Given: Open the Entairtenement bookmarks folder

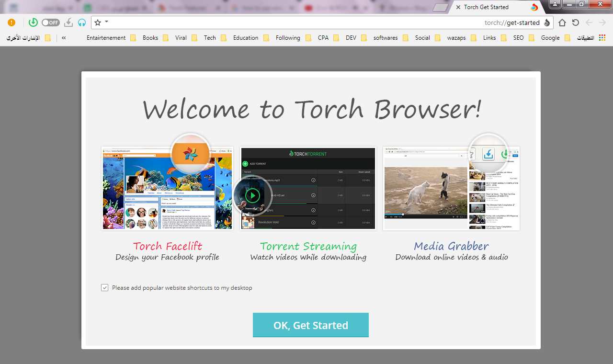Looking at the screenshot, I should [x=111, y=38].
